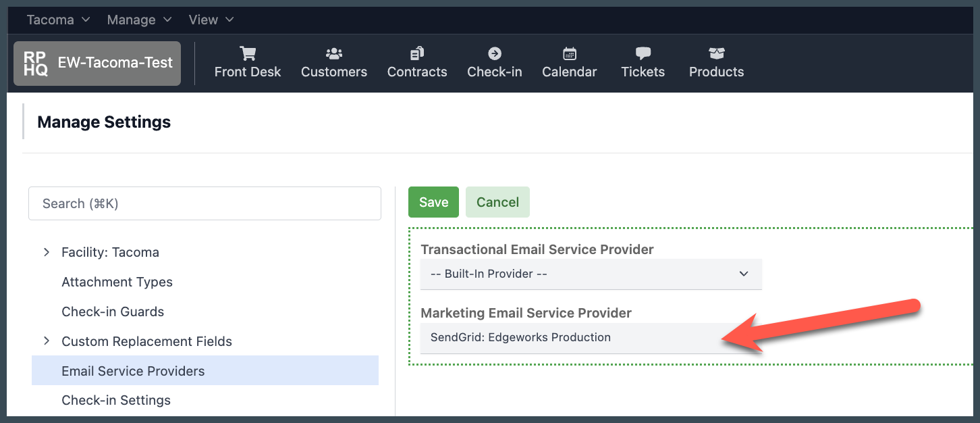Open Transactional Email Service Provider dropdown
The height and width of the screenshot is (423, 980).
tap(591, 274)
